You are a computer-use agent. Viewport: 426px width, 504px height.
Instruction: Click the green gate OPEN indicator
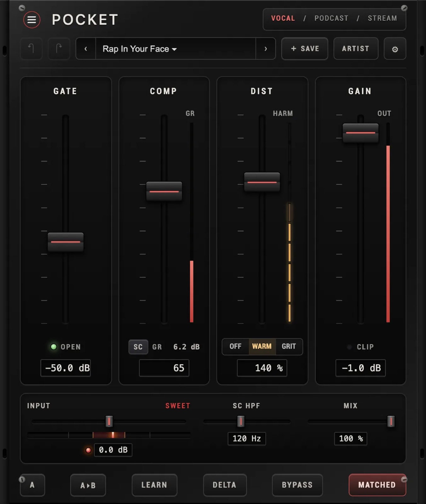[x=54, y=347]
